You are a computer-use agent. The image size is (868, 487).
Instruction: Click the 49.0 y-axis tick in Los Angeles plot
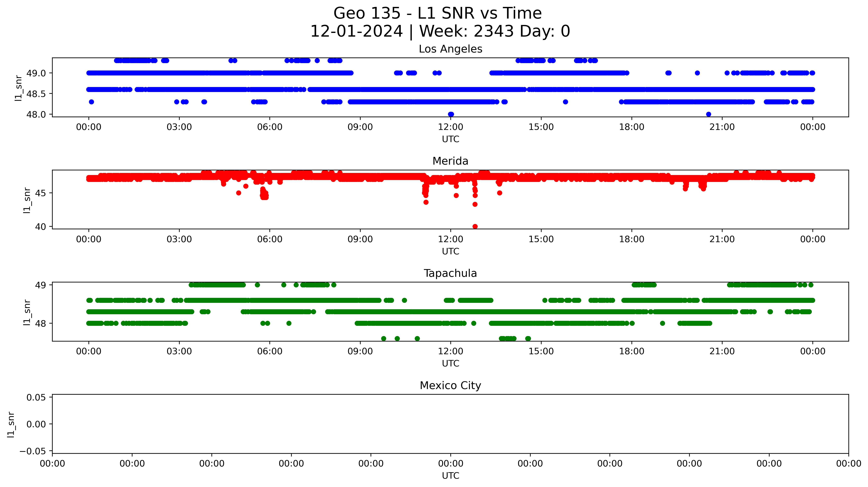36,73
